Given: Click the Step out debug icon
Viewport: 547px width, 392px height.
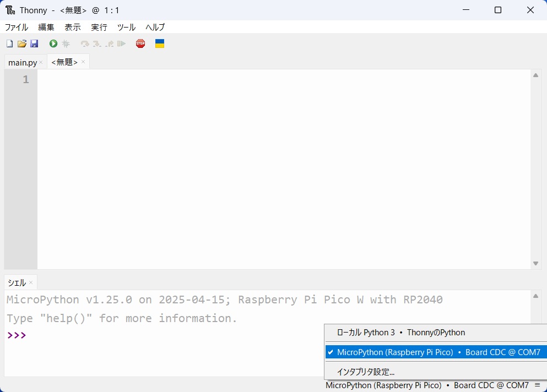Looking at the screenshot, I should [110, 43].
